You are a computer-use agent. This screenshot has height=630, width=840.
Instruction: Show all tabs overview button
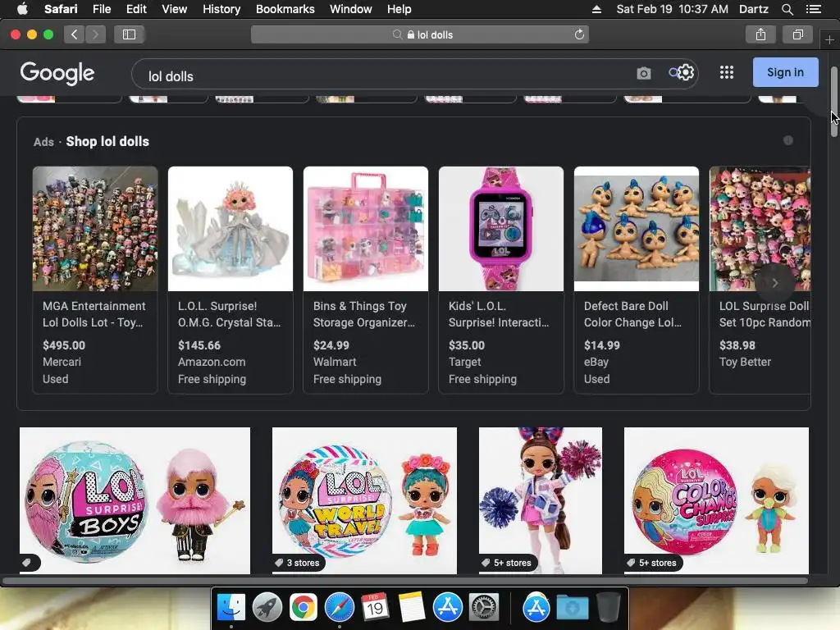pos(797,34)
